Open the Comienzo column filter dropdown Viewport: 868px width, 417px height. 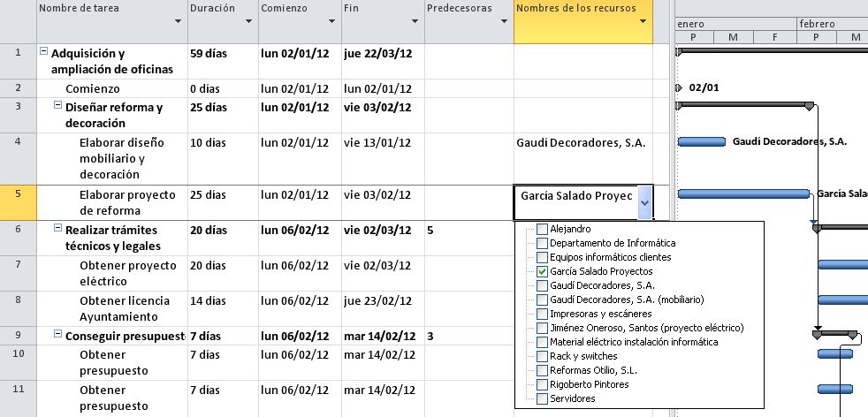[331, 22]
